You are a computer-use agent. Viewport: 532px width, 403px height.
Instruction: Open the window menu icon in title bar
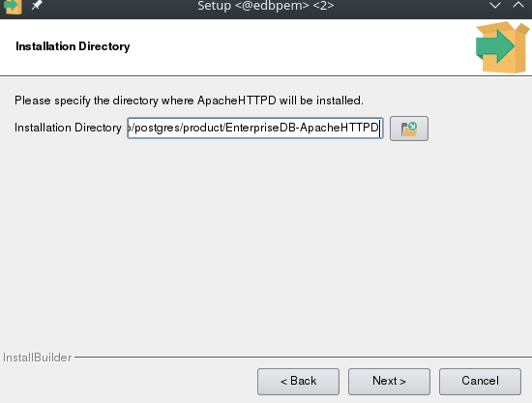[13, 6]
